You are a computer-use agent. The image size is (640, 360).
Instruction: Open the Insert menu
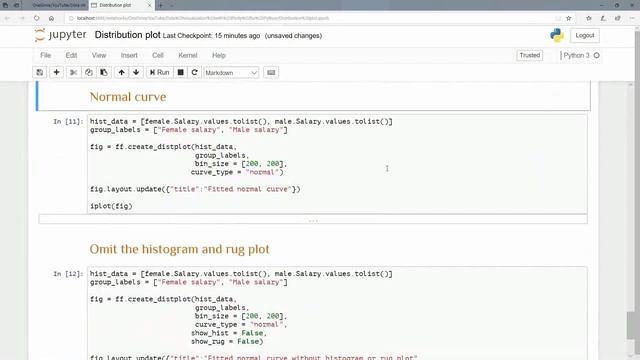(129, 55)
